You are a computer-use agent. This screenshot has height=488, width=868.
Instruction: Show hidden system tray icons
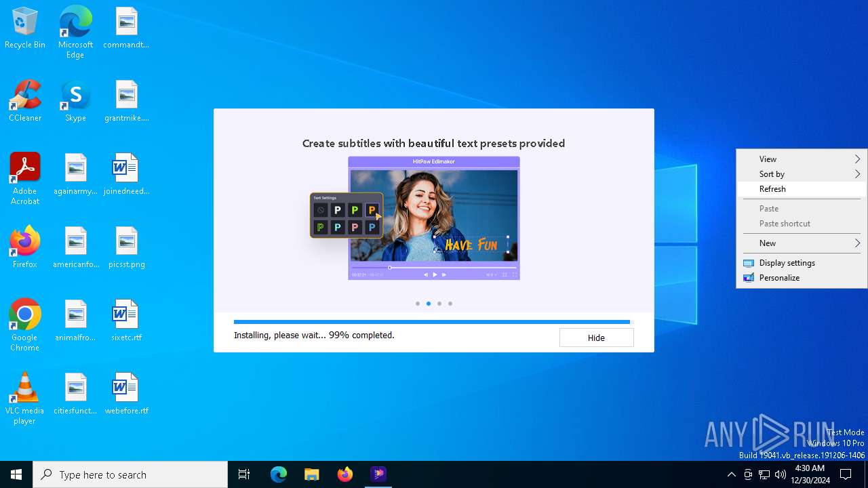(731, 474)
